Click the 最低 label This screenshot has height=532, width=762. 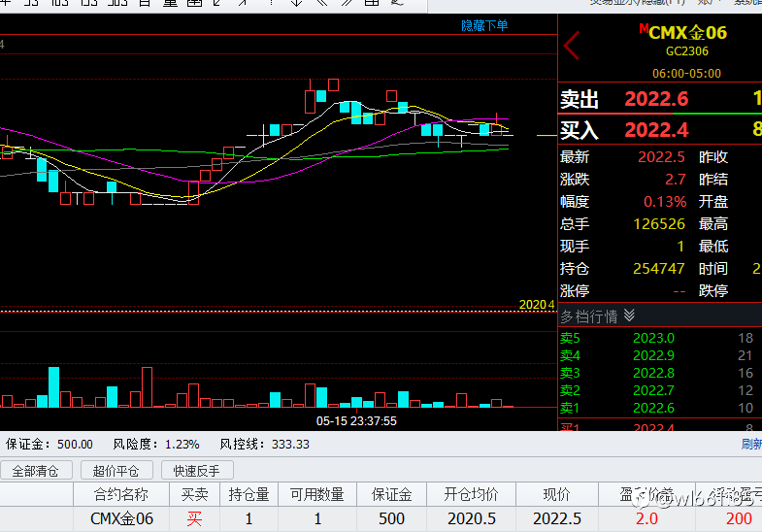click(712, 247)
